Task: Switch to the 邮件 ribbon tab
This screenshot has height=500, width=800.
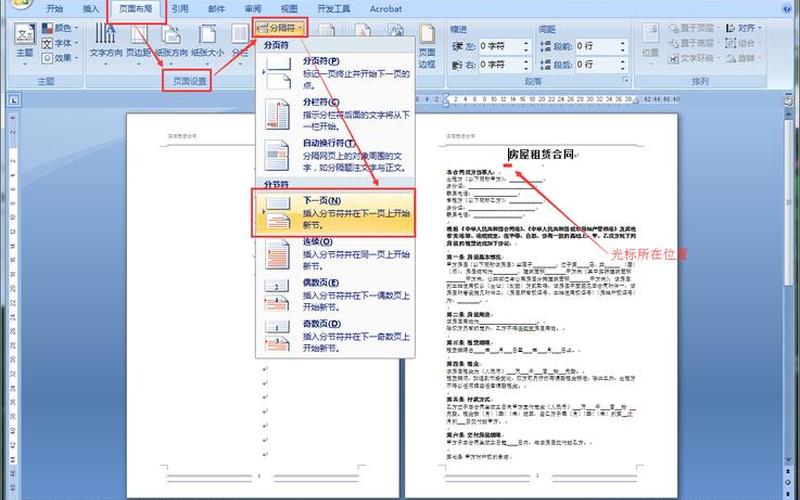Action: [x=216, y=9]
